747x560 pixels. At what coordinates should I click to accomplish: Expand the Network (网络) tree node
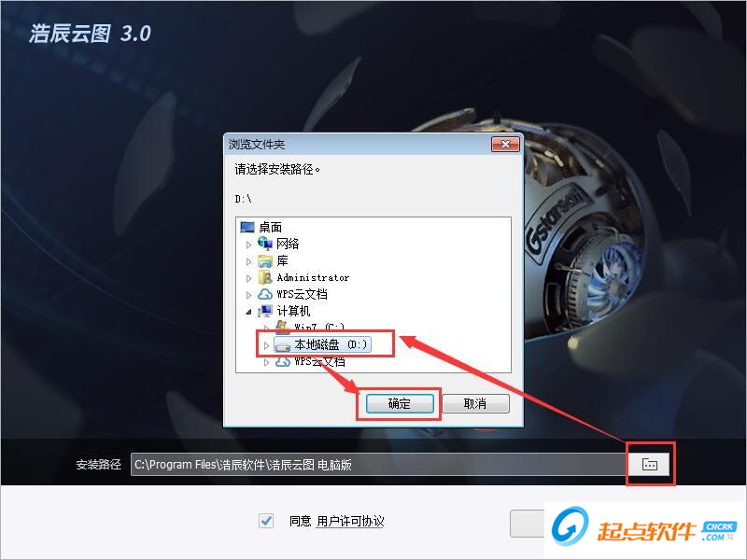click(x=248, y=245)
